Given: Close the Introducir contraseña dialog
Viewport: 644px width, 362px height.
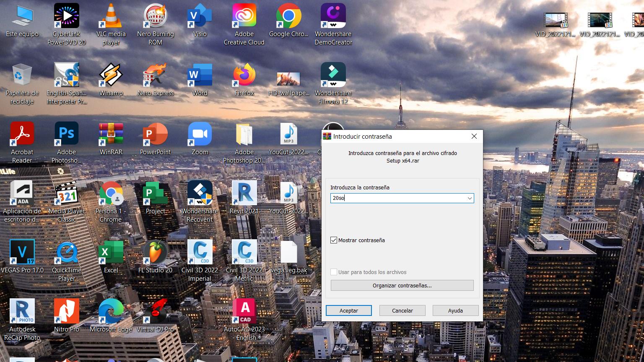Looking at the screenshot, I should tap(474, 137).
